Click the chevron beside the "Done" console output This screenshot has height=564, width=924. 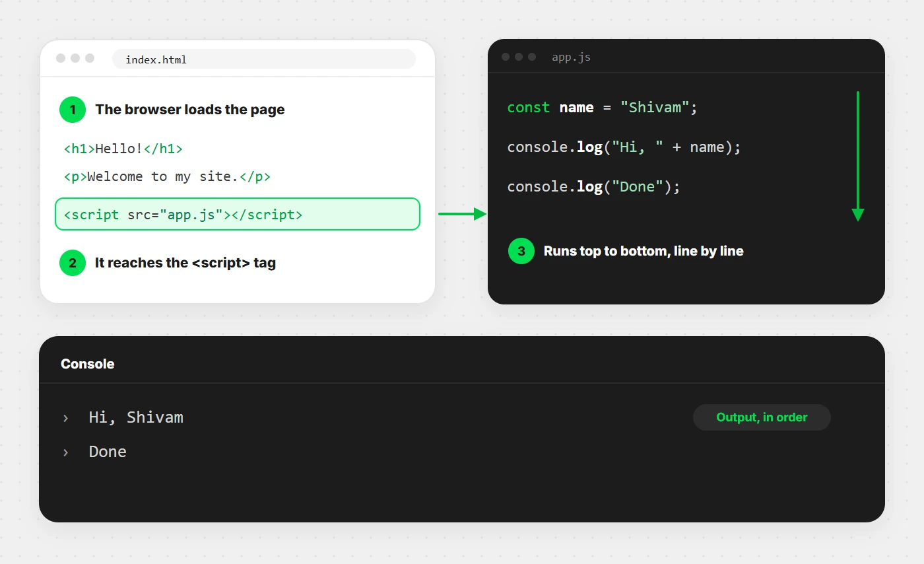click(x=65, y=452)
